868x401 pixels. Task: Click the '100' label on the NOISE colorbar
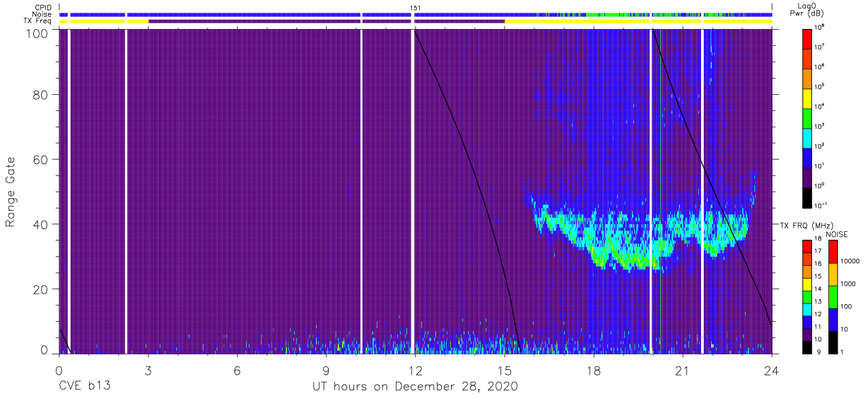[846, 307]
